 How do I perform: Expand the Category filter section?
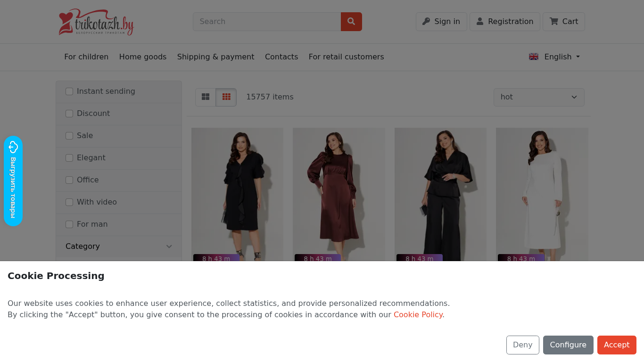(119, 247)
